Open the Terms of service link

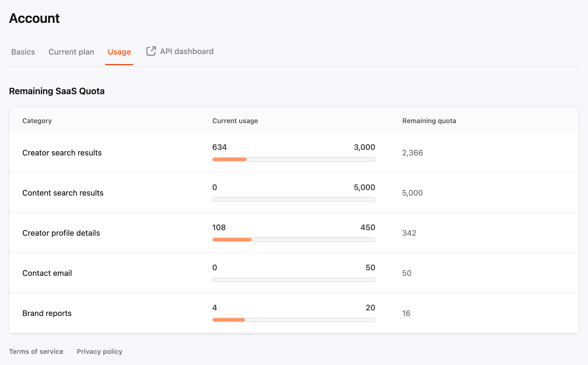point(36,351)
